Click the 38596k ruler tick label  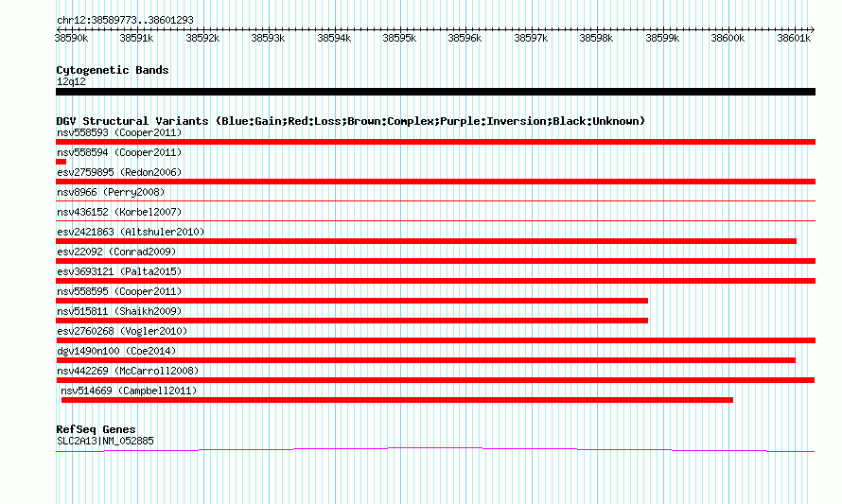click(465, 38)
